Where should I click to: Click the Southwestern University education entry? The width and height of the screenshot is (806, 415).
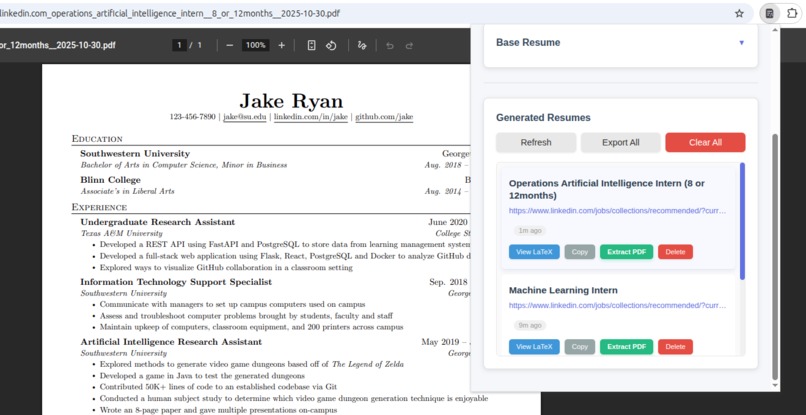click(x=135, y=153)
